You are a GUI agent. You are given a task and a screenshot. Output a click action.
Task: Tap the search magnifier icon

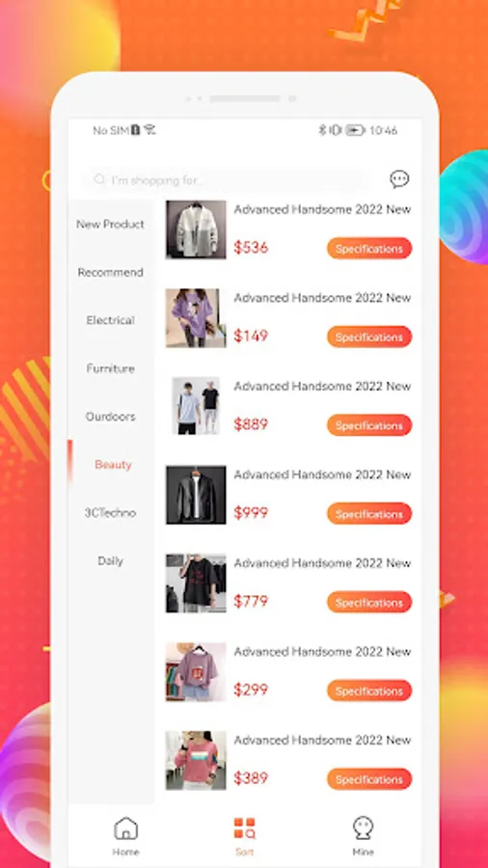pos(99,179)
